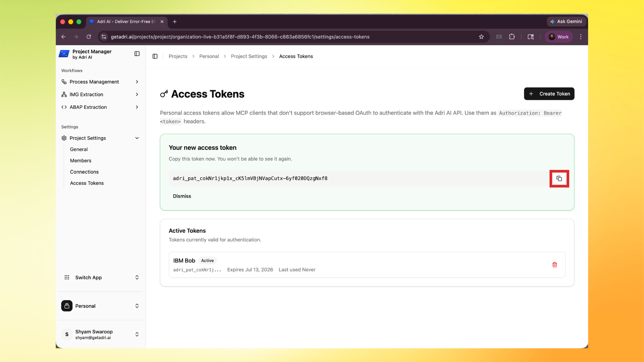Viewport: 644px width, 362px height.
Task: Click the key icon beside Access Tokens heading
Action: tap(164, 94)
